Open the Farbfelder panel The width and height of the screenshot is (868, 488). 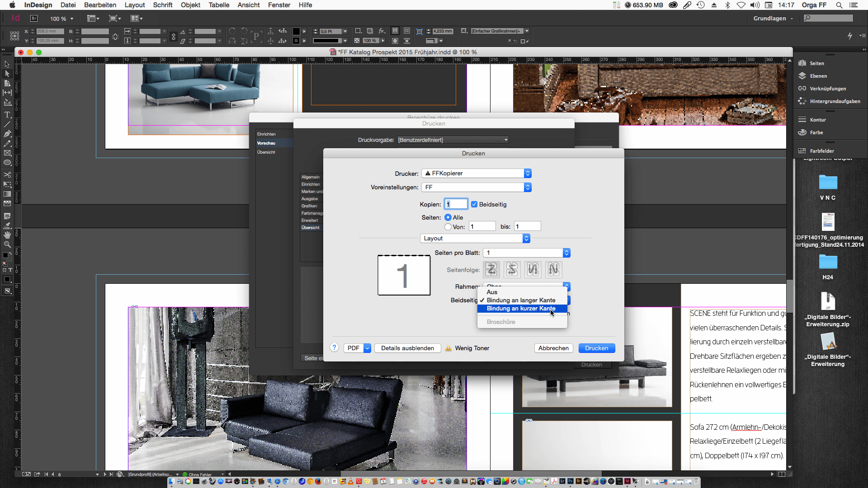[821, 151]
